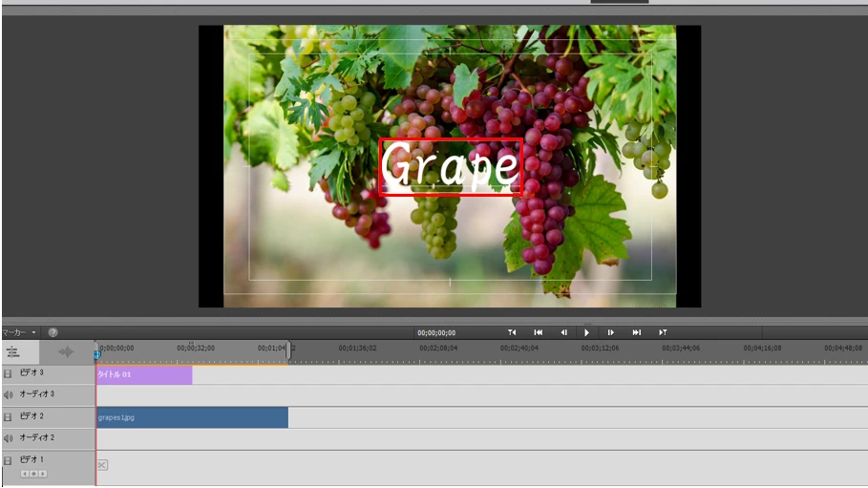Step forward one frame
Viewport: 868px width, 488px height.
tap(610, 332)
